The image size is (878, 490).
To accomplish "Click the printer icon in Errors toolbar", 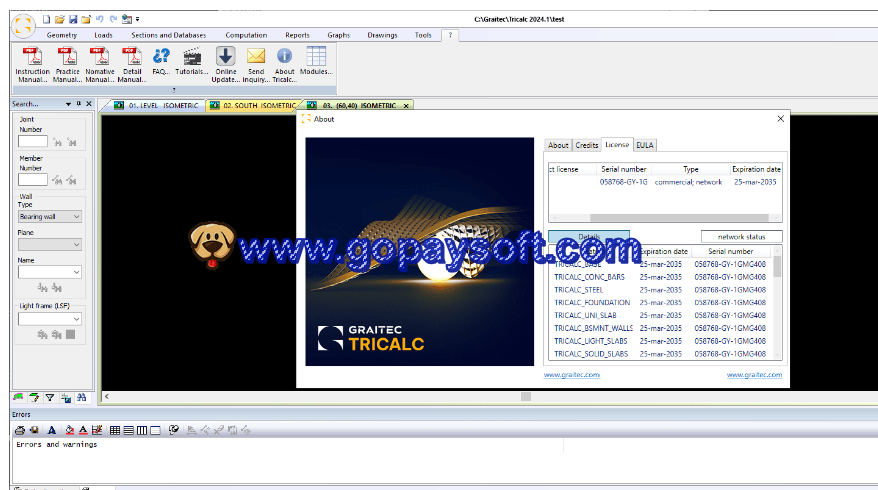I will 20,430.
